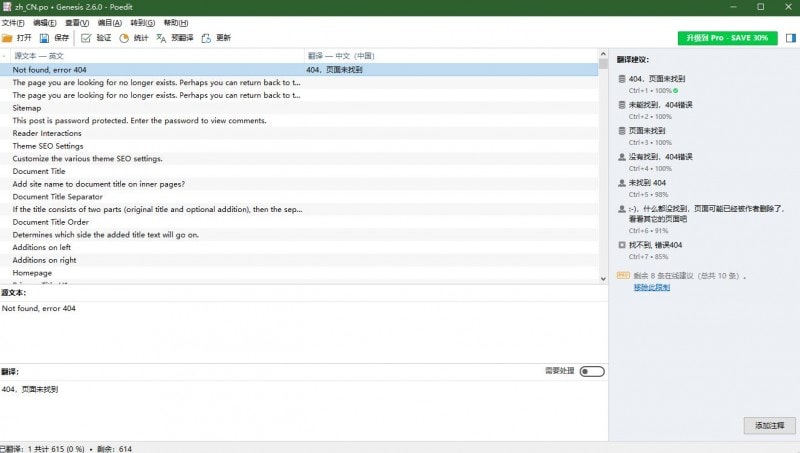
Task: Toggle the sidebar icon beside the upgrade button
Action: pyautogui.click(x=788, y=38)
